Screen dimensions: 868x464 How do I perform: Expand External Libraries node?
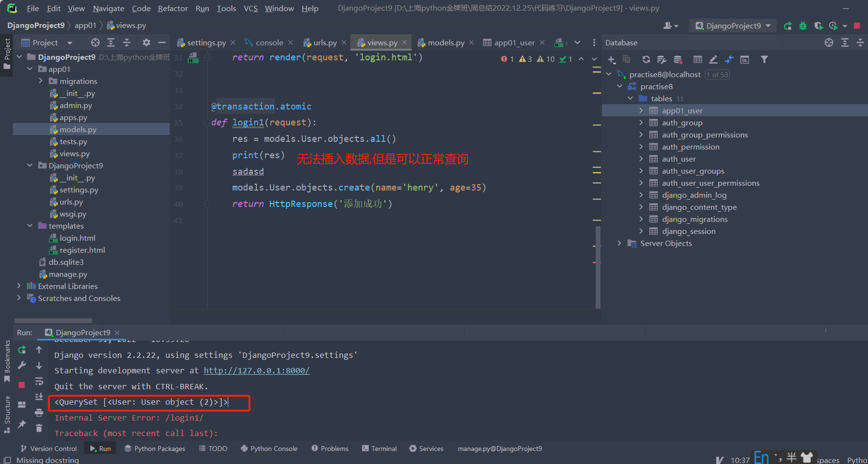(x=19, y=286)
